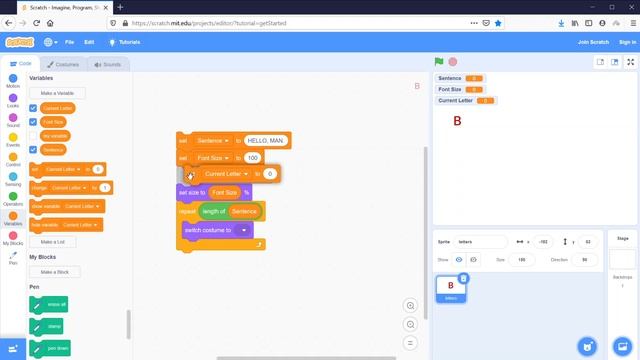Click the Firefox bookmark star

(498, 23)
